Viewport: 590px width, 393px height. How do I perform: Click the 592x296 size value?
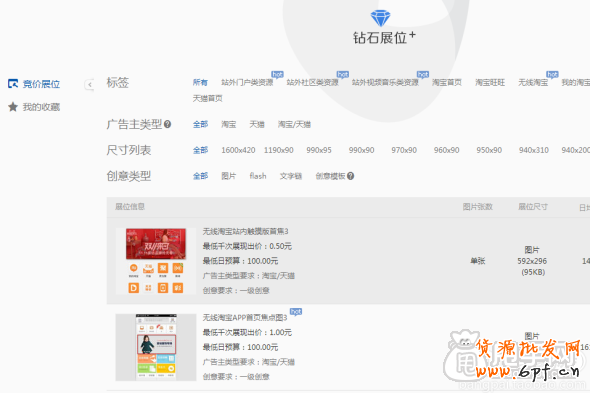pyautogui.click(x=532, y=261)
